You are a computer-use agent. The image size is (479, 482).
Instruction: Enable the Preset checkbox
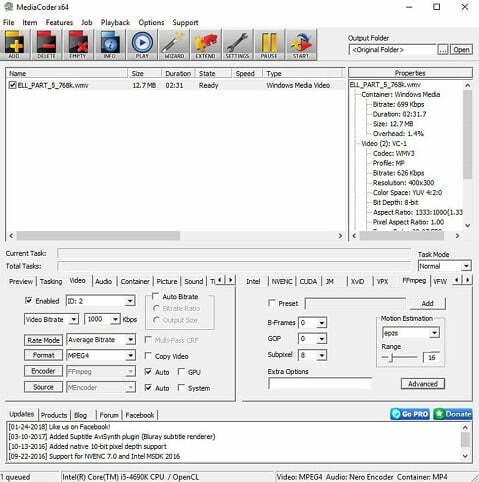[x=272, y=303]
